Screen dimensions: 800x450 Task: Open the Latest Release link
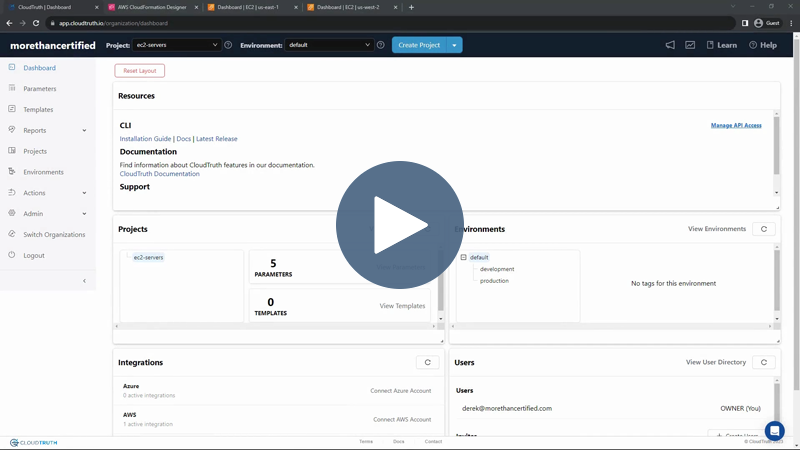217,139
